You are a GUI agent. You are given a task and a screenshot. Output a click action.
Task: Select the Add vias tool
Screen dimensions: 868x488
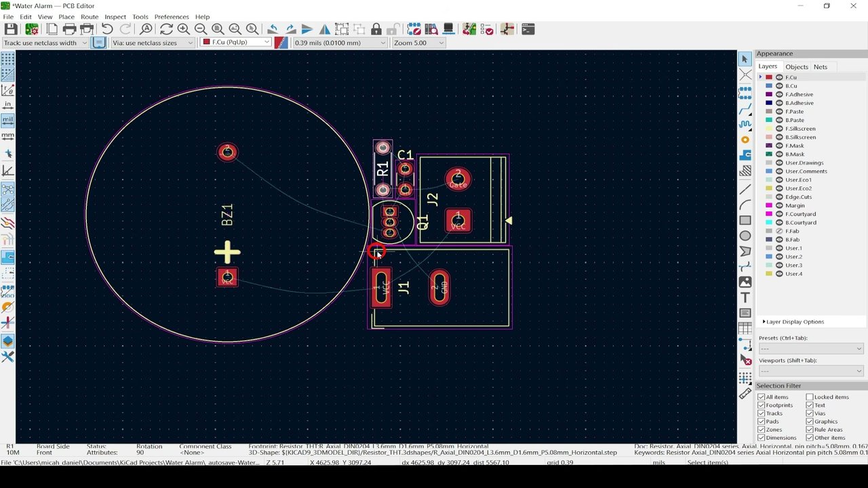(745, 140)
